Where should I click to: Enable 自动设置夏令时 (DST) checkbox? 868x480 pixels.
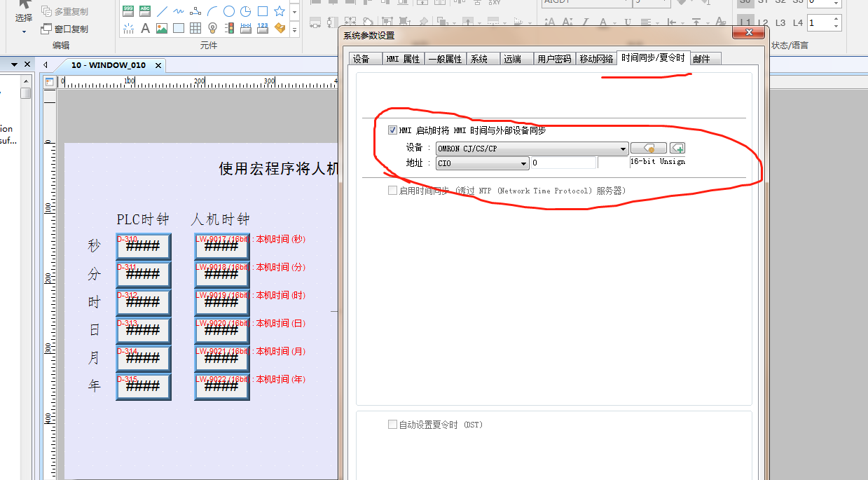point(392,425)
